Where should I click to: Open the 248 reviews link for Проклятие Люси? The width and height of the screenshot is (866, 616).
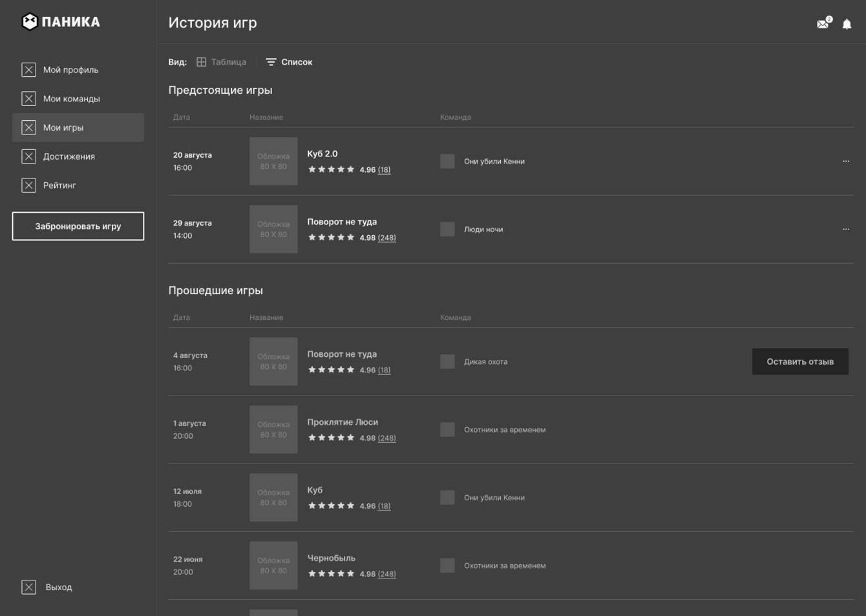[x=387, y=438]
